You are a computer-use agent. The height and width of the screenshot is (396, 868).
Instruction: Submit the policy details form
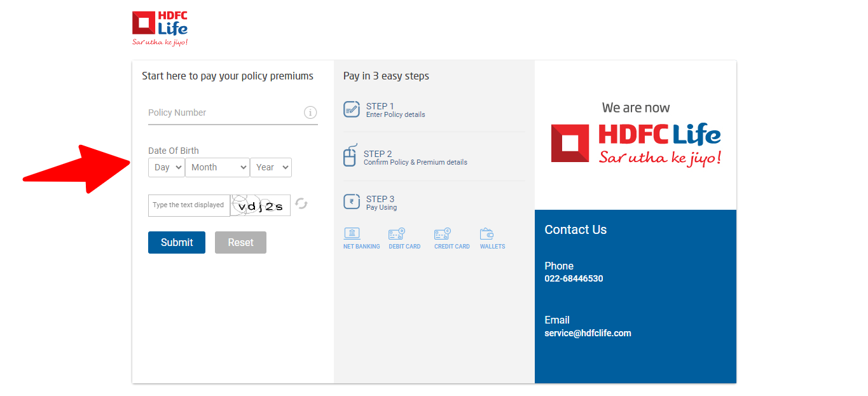click(x=177, y=242)
